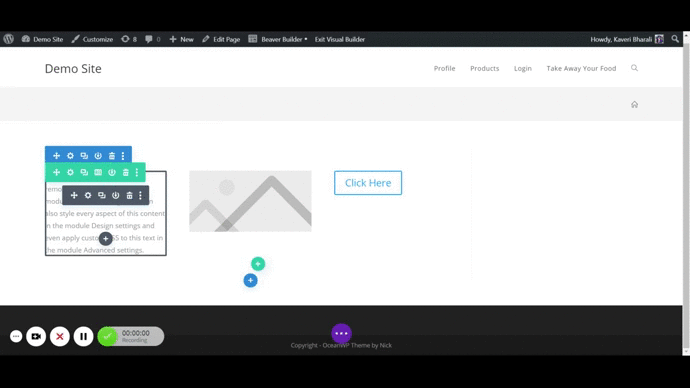
Task: Exit Visual Builder from admin bar
Action: pyautogui.click(x=340, y=39)
